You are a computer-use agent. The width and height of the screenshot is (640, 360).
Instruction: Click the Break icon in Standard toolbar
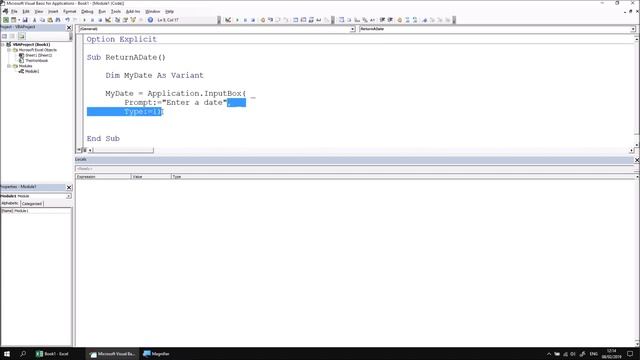pyautogui.click(x=92, y=20)
